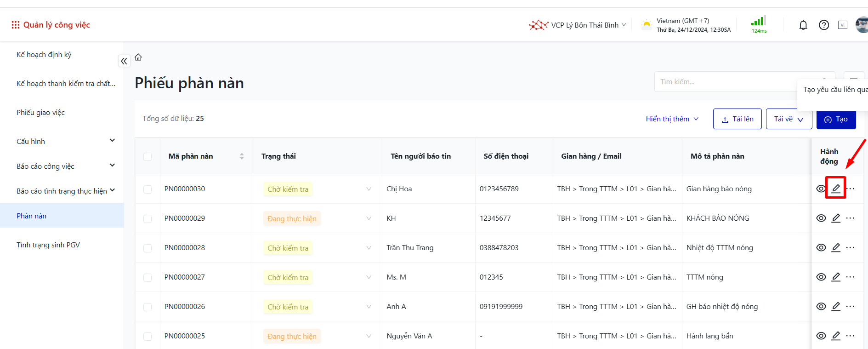Viewport: 868px width, 349px height.
Task: Go to Tình trạng sinh PGV menu
Action: [48, 245]
